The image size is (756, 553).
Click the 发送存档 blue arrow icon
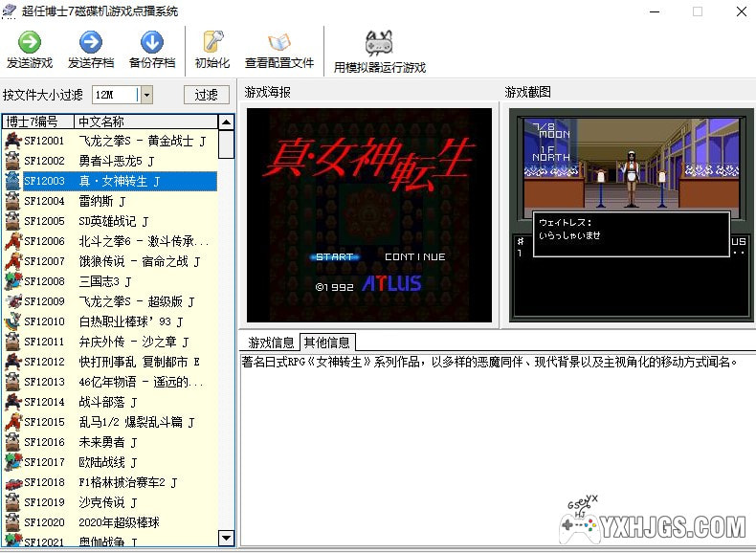(90, 43)
